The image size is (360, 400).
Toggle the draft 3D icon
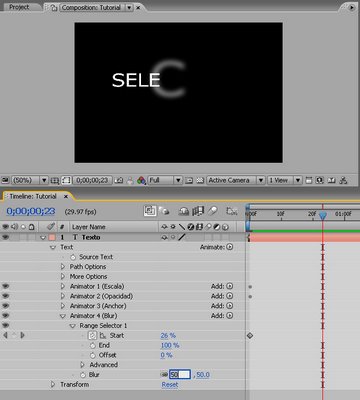click(x=164, y=211)
